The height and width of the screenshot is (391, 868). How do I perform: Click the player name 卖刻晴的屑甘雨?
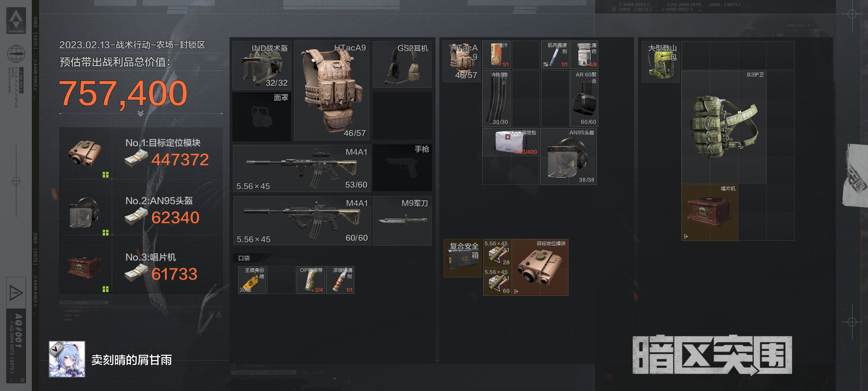(x=132, y=360)
